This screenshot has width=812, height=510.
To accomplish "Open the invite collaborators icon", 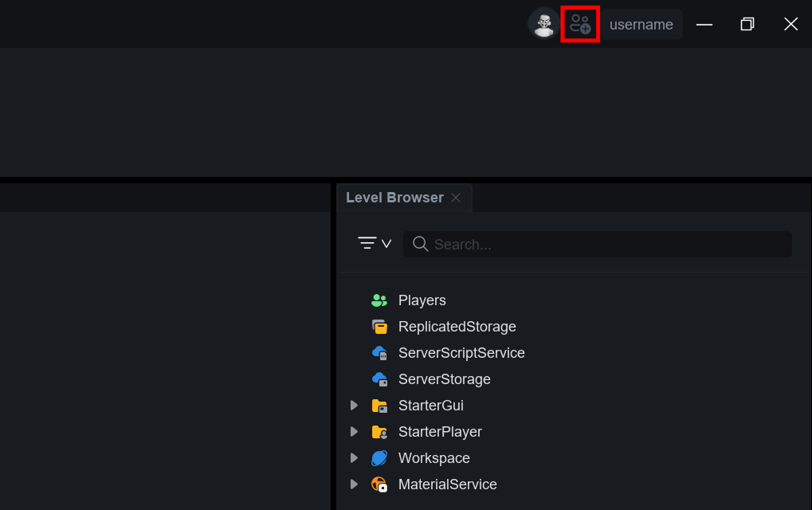I will (x=580, y=24).
